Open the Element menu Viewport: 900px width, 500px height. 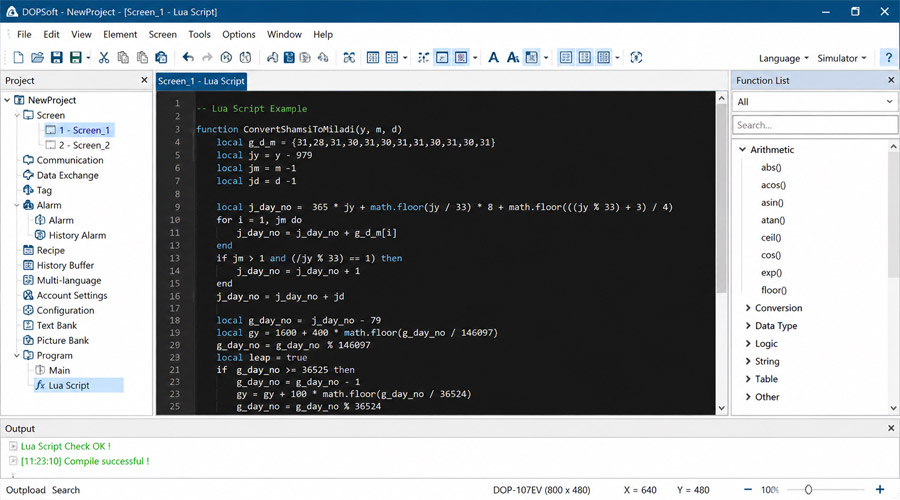pyautogui.click(x=120, y=34)
